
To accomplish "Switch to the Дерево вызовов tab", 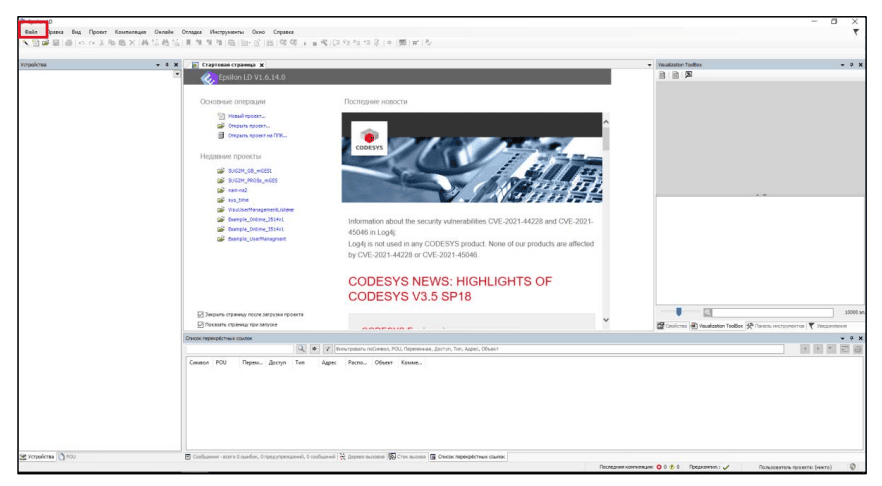I will (362, 457).
